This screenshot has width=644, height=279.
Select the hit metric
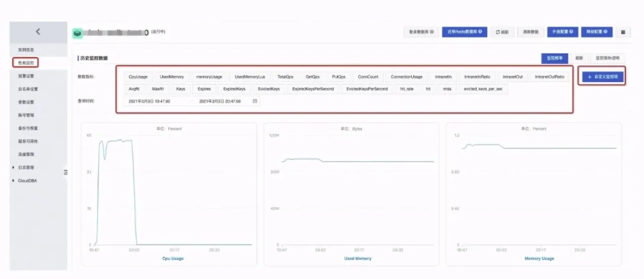tap(428, 89)
